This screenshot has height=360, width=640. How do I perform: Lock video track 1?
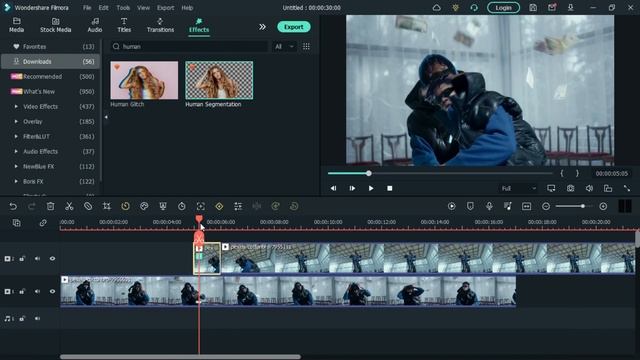(x=22, y=291)
